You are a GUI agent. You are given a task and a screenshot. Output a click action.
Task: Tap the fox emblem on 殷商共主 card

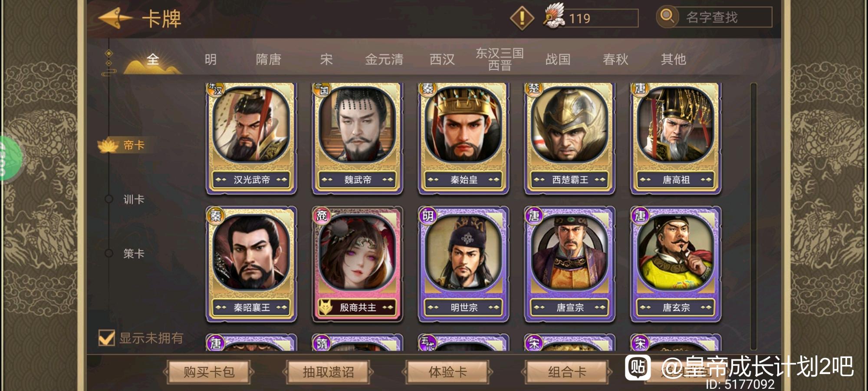(325, 307)
